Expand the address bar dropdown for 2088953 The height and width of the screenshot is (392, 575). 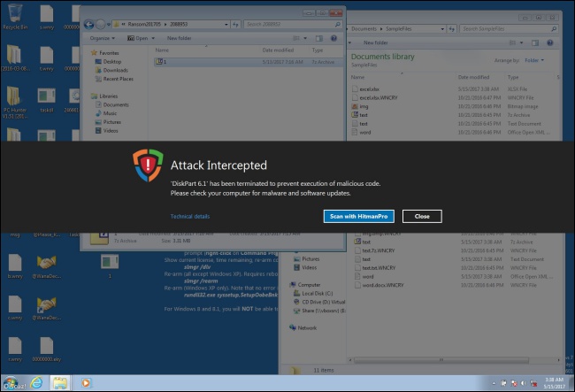point(226,24)
